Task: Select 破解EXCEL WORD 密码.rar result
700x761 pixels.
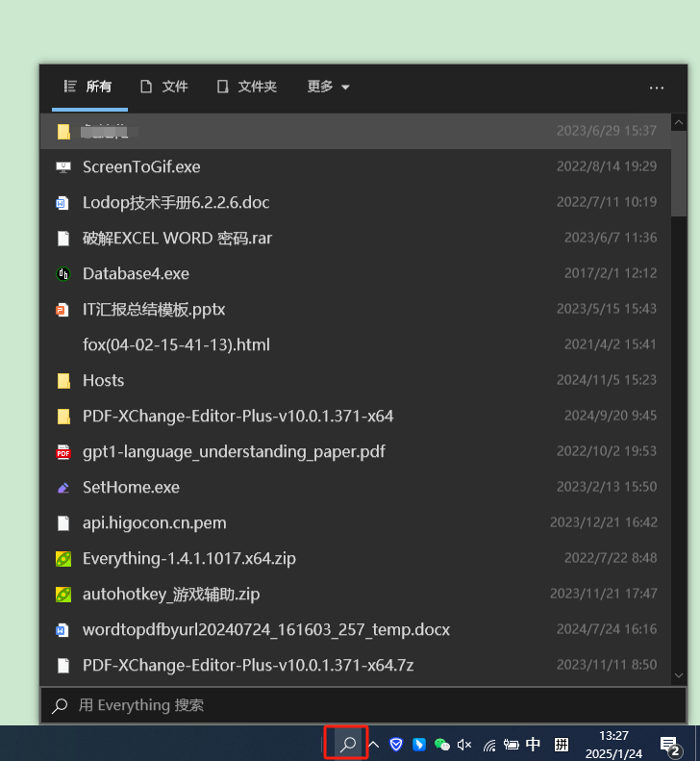Action: pos(356,239)
